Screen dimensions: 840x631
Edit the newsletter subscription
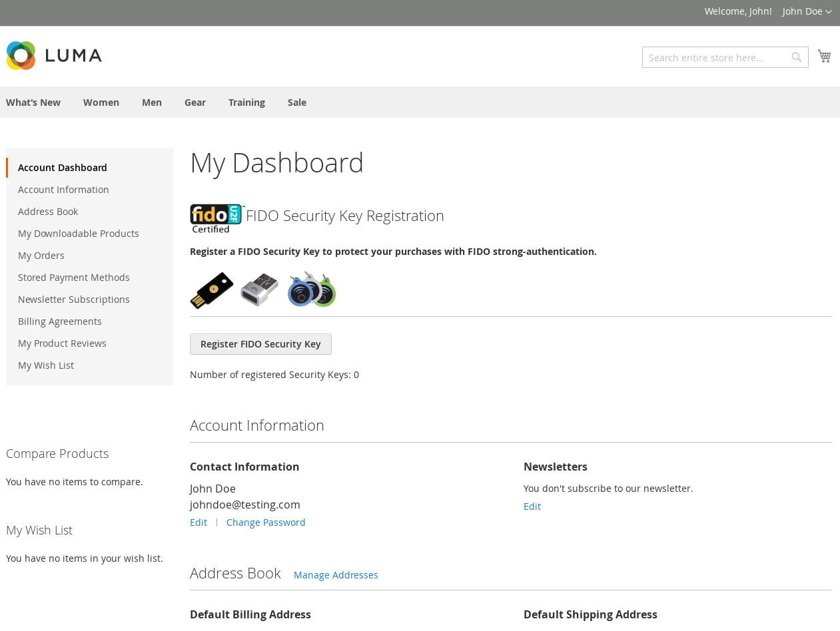[x=532, y=507]
